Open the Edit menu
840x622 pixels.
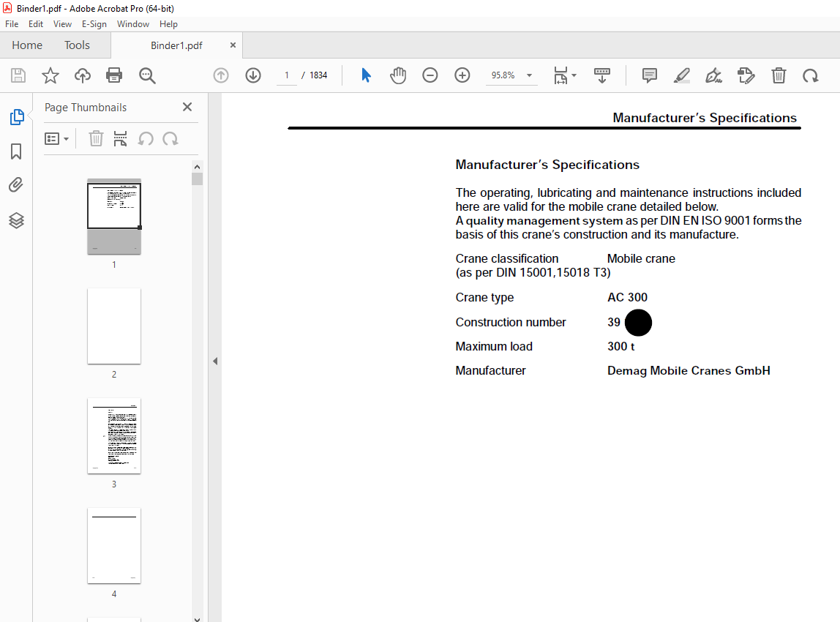pyautogui.click(x=36, y=24)
